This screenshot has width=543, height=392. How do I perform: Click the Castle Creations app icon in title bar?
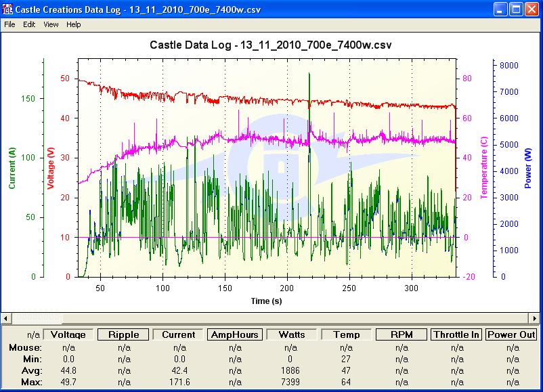click(7, 9)
